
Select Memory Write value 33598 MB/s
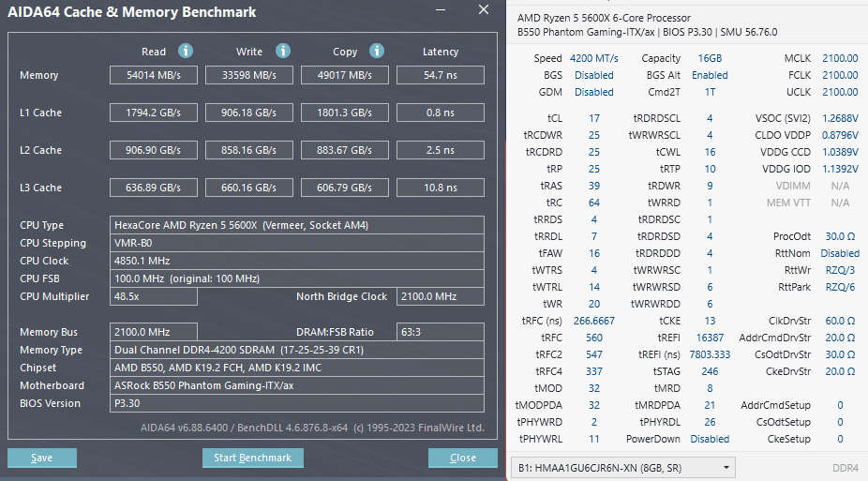coord(249,75)
